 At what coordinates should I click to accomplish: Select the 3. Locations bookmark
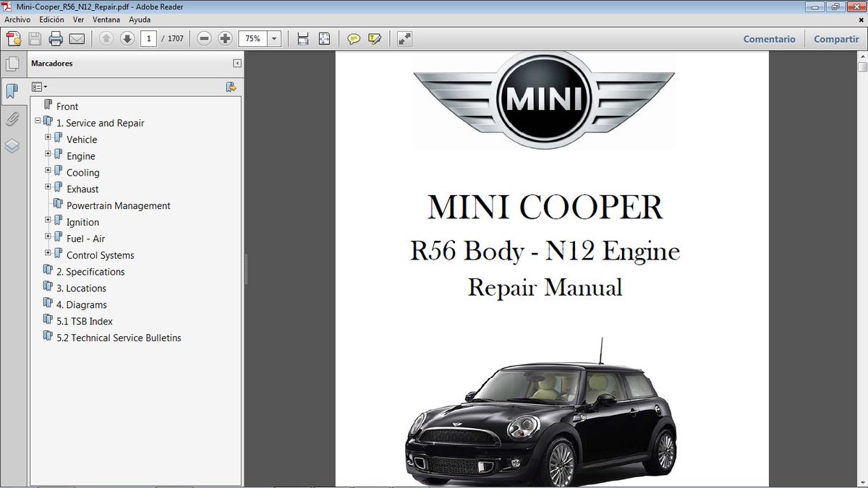click(81, 288)
